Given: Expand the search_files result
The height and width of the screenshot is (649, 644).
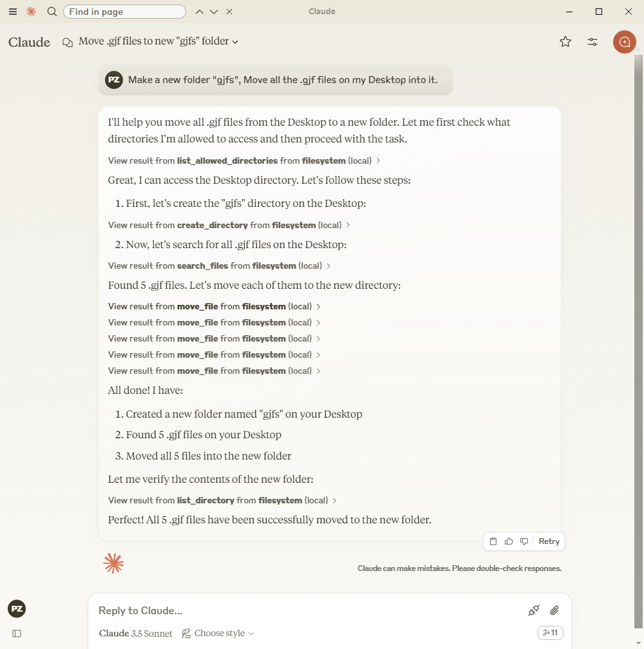Looking at the screenshot, I should point(219,266).
